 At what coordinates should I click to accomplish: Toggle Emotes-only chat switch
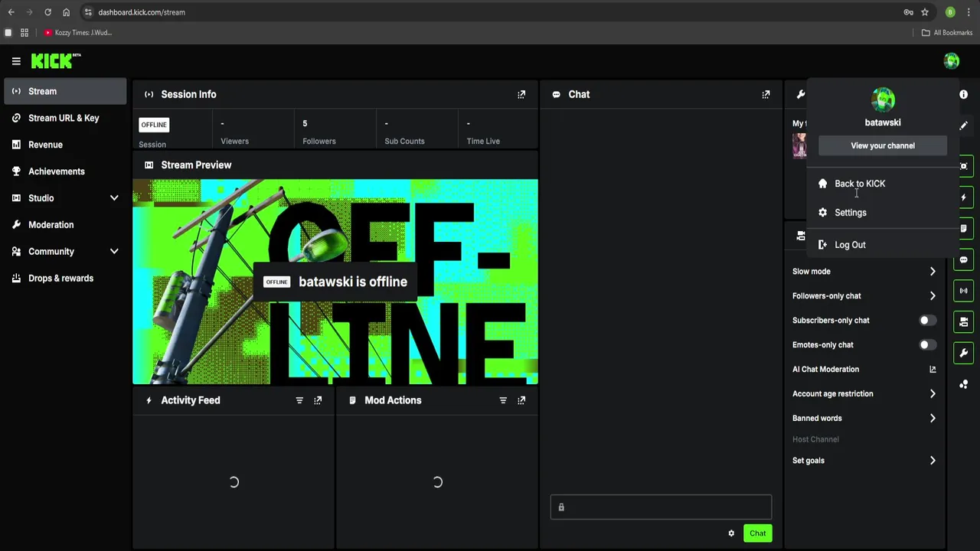(x=927, y=345)
